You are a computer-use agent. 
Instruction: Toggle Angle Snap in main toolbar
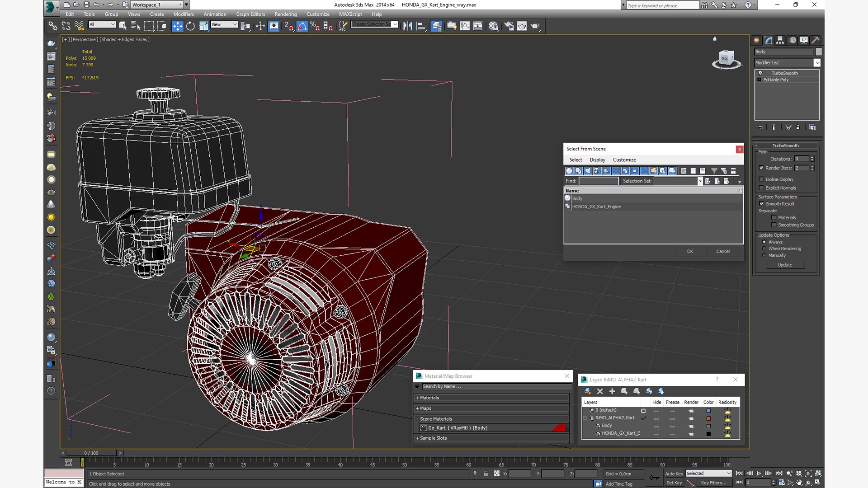(302, 26)
